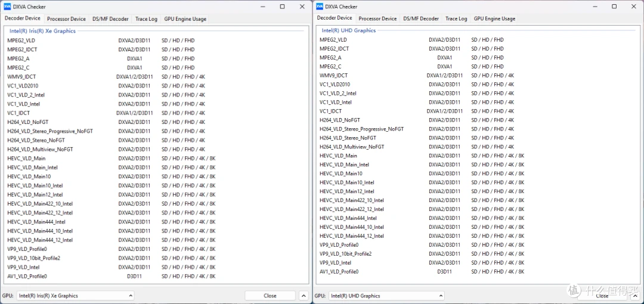Select Decoder Device tab in right window

(x=335, y=18)
